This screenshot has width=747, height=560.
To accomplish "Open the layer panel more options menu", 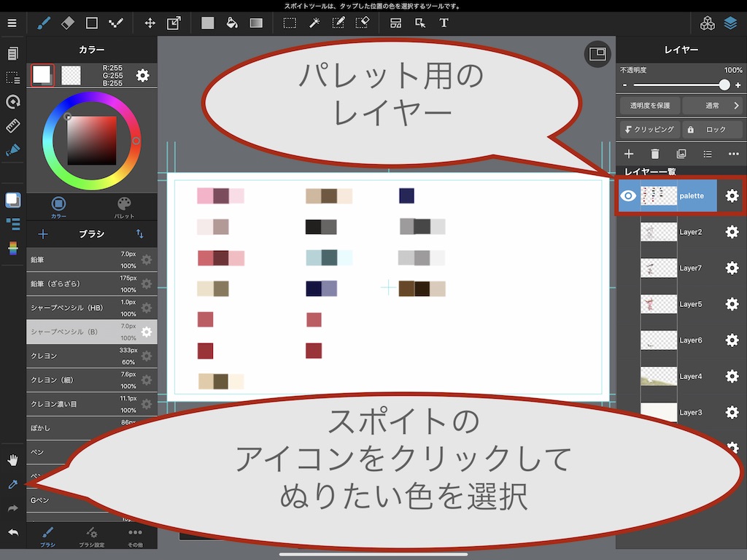I will 733,154.
